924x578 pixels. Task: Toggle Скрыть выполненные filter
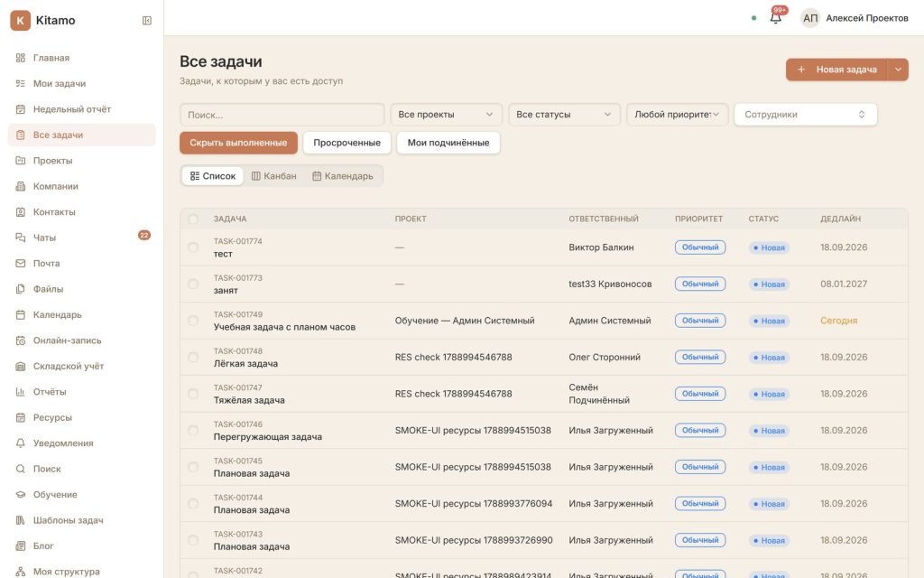[238, 143]
